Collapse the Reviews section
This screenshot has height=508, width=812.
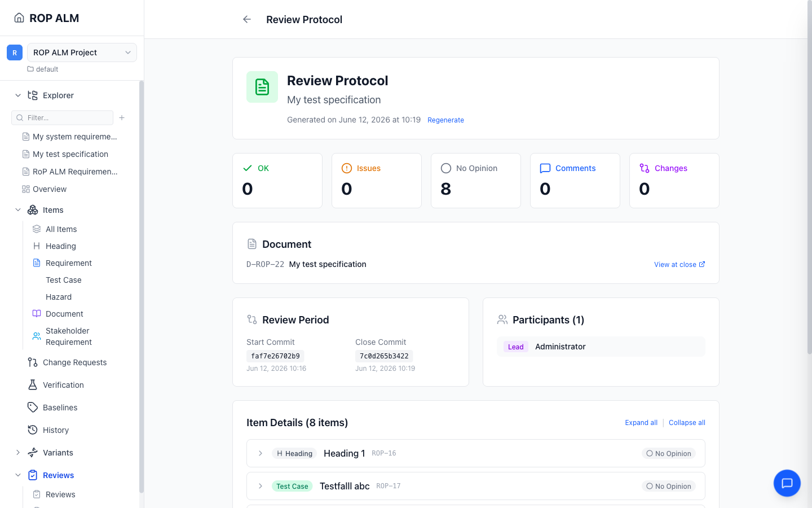point(18,475)
